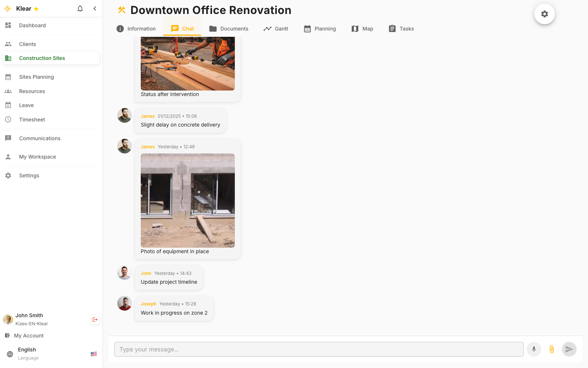Open Dashboard from the sidebar
This screenshot has width=588, height=368.
[32, 25]
